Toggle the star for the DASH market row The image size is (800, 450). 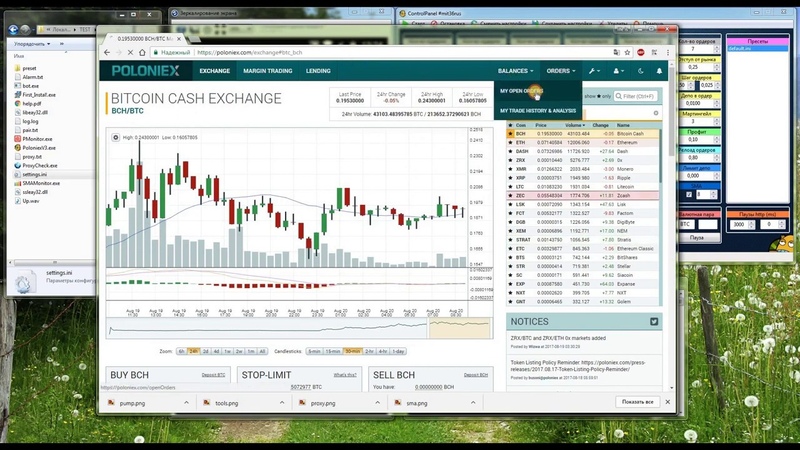pyautogui.click(x=510, y=152)
